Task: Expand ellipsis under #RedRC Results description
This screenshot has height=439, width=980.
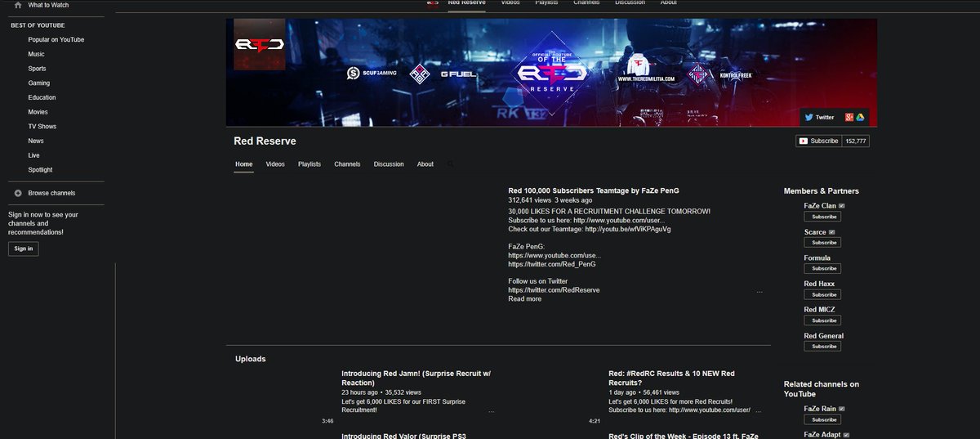Action: pos(759,411)
